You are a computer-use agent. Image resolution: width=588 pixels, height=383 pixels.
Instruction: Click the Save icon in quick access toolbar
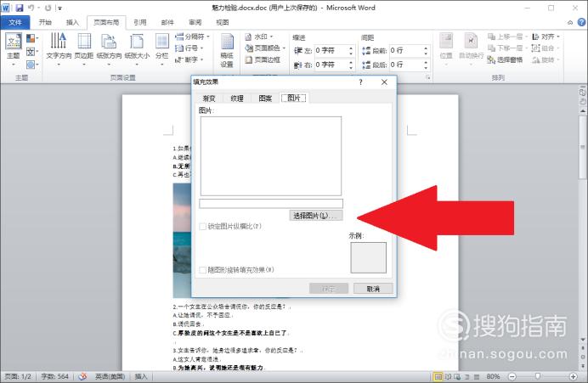tap(20, 7)
